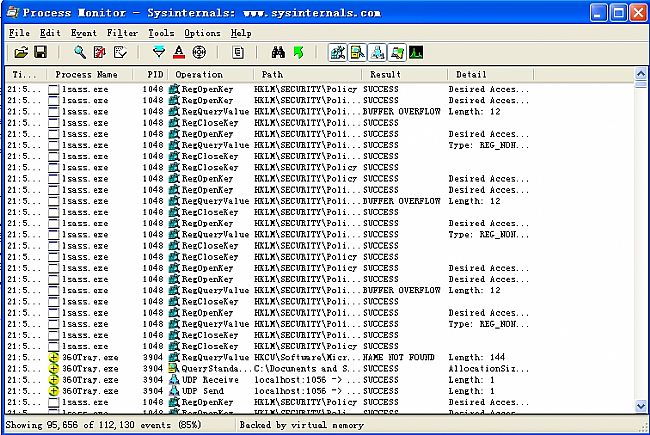The height and width of the screenshot is (435, 650).
Task: Click the Path column header
Action: [x=307, y=75]
